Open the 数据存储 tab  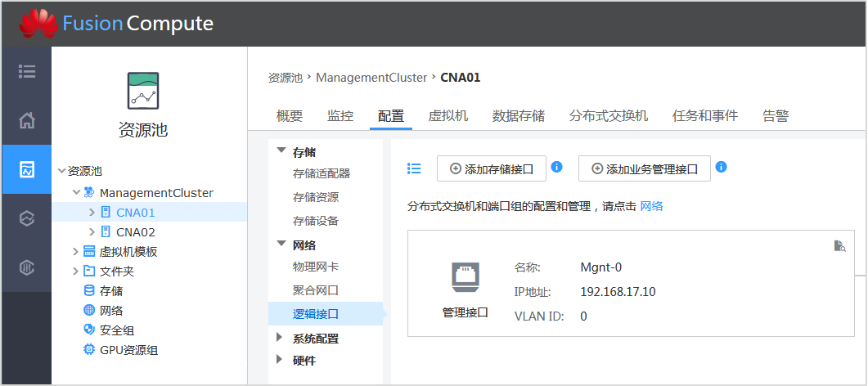point(519,116)
